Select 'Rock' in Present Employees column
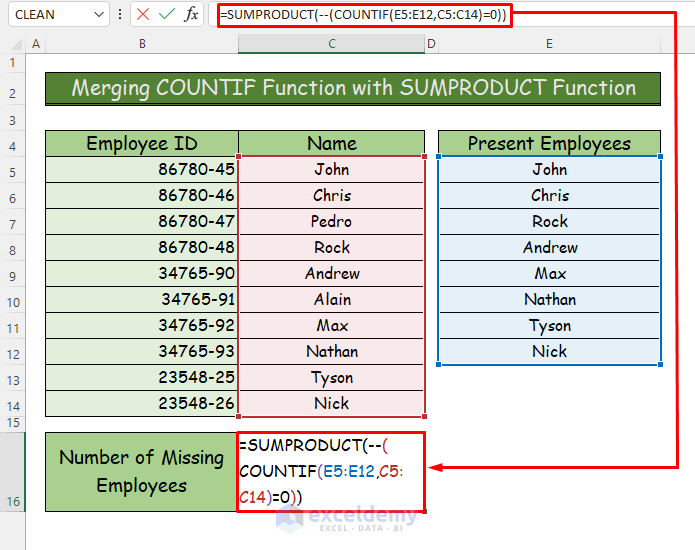 click(x=549, y=221)
